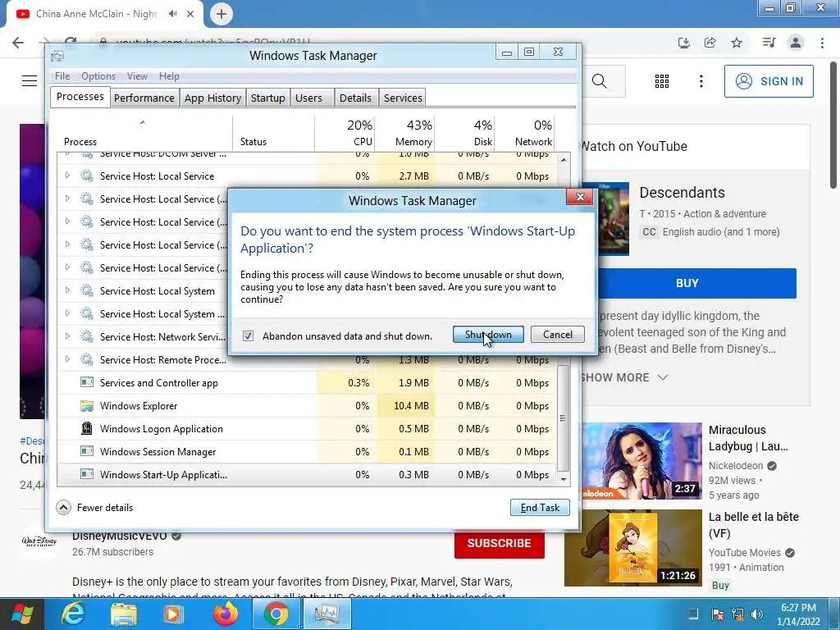Click YouTube SIGN IN button
This screenshot has height=630, width=840.
tap(769, 81)
